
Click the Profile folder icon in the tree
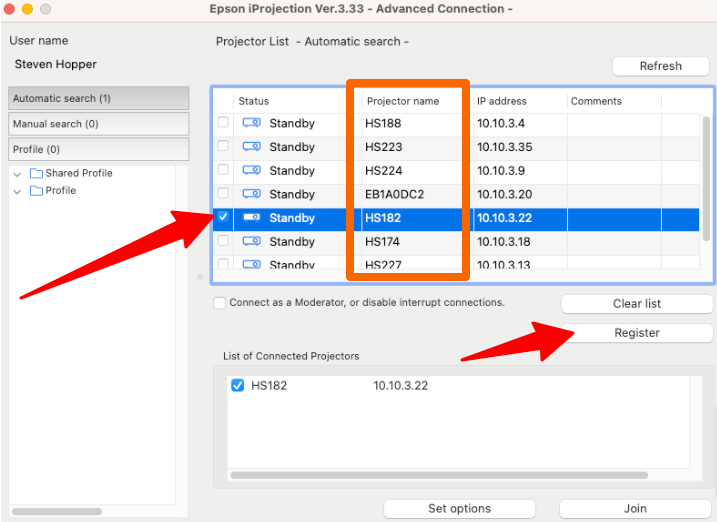point(36,191)
